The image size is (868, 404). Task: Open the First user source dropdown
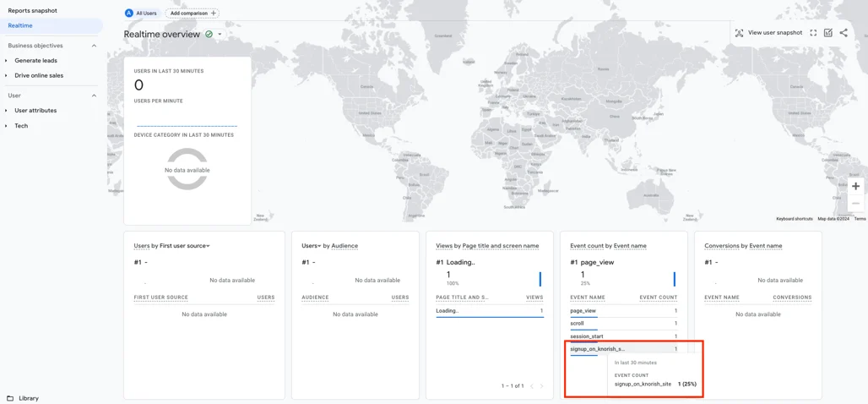point(208,246)
